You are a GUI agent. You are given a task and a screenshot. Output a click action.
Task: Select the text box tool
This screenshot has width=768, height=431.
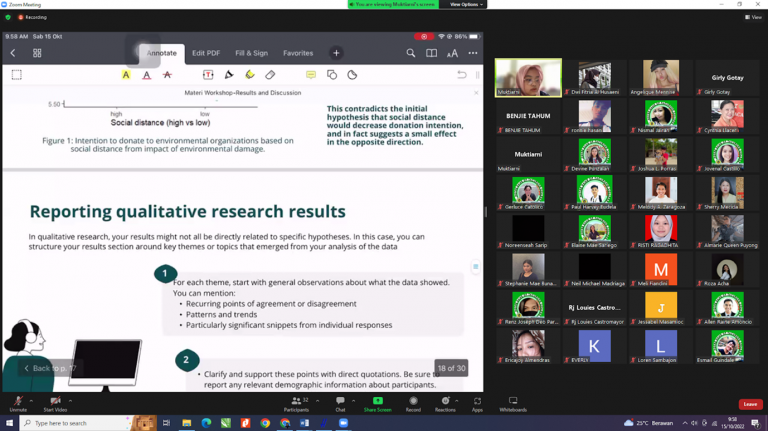tap(208, 75)
